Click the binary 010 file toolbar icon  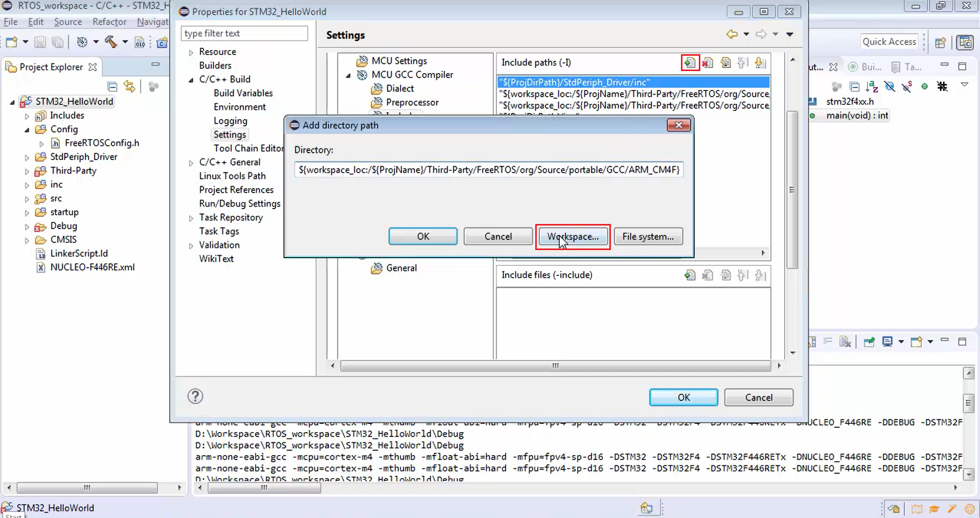140,42
